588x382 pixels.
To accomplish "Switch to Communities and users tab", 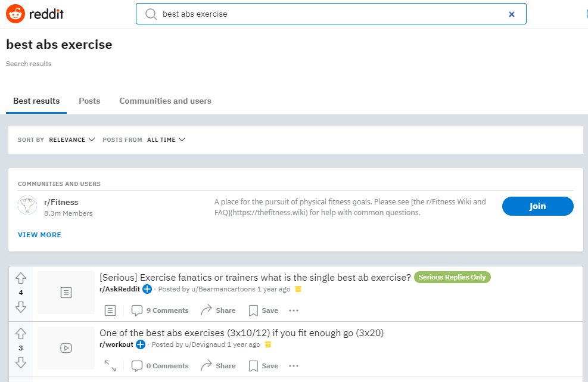I will pyautogui.click(x=166, y=101).
